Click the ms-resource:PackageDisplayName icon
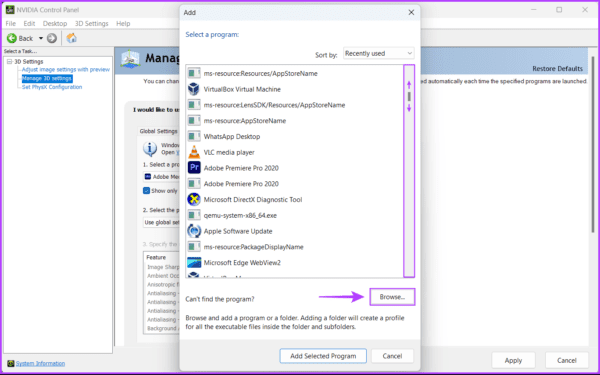The image size is (600, 375). 194,247
